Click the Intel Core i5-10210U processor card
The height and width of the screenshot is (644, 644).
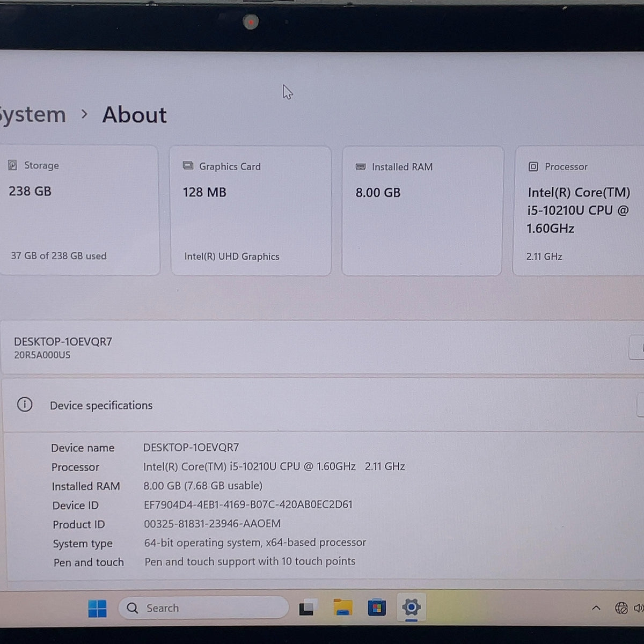(x=579, y=211)
